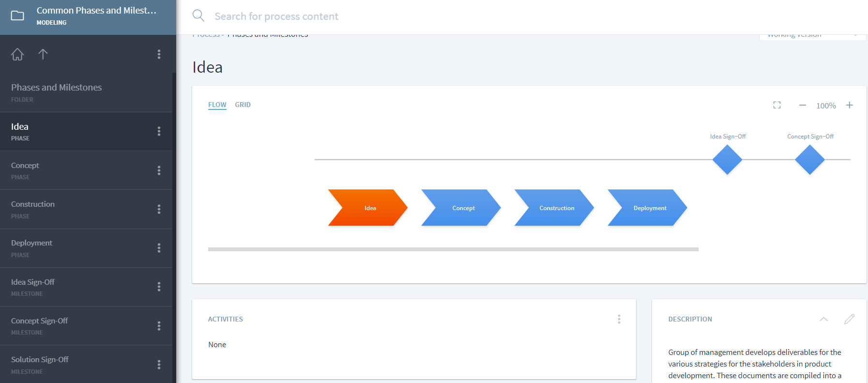Zoom in using the plus icon
This screenshot has width=868, height=383.
pos(850,105)
